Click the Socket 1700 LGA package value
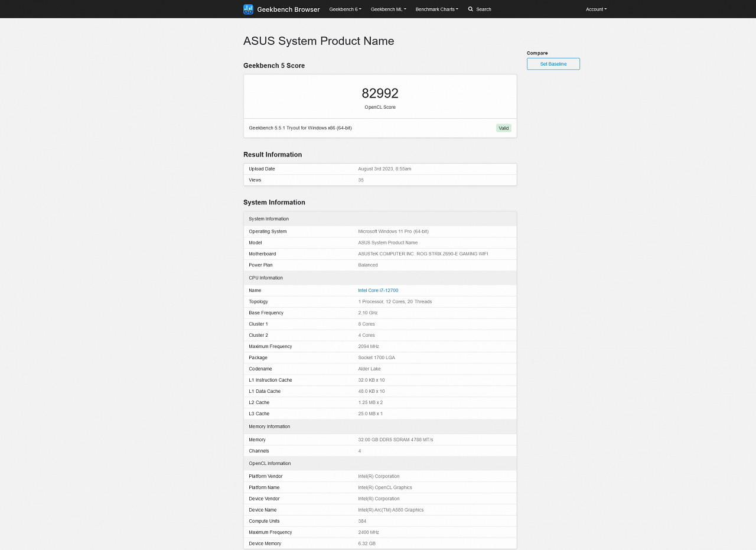756x550 pixels. click(x=376, y=357)
